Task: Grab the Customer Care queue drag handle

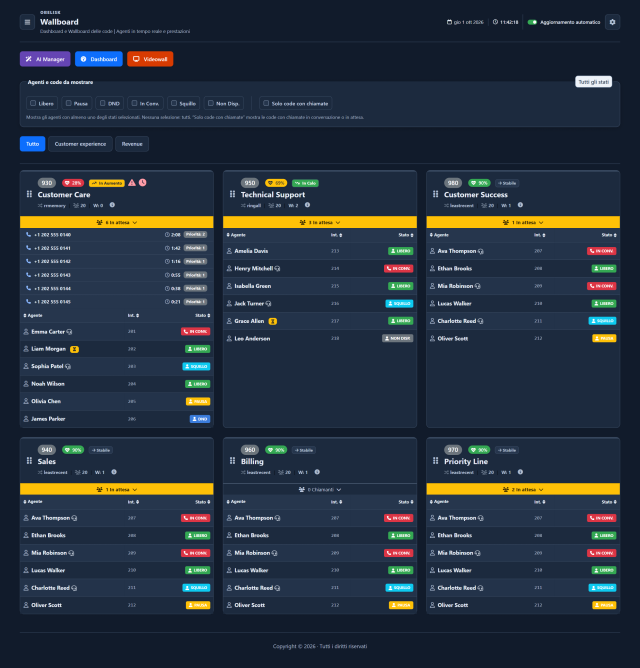Action: [29, 194]
